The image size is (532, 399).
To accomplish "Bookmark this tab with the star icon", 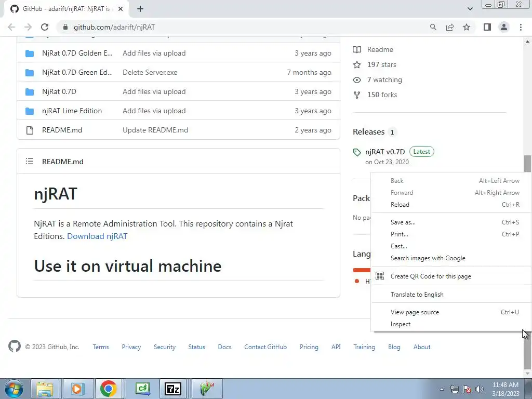I will pyautogui.click(x=467, y=27).
